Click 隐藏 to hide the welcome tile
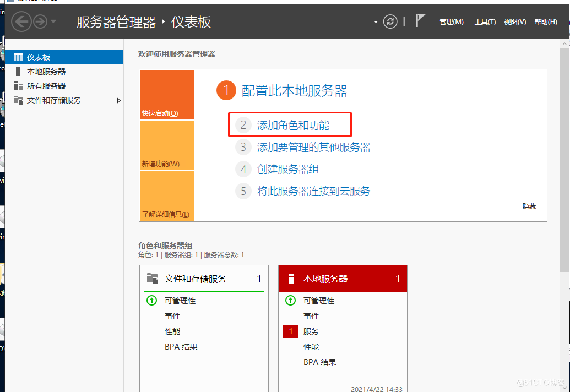The height and width of the screenshot is (392, 570). [529, 206]
